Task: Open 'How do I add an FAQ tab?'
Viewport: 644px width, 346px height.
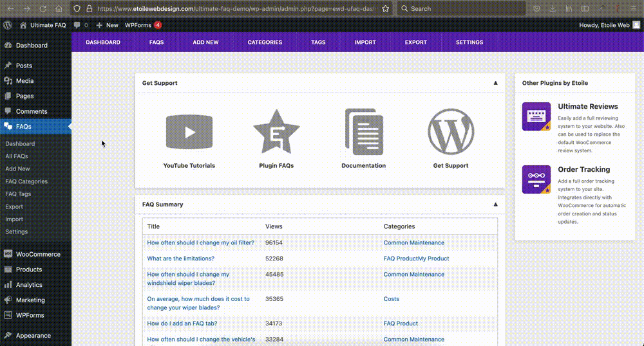Action: [182, 323]
